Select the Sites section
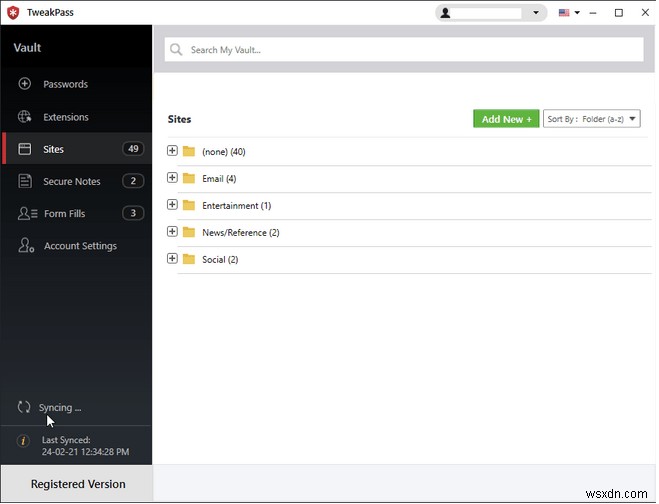 click(x=76, y=149)
